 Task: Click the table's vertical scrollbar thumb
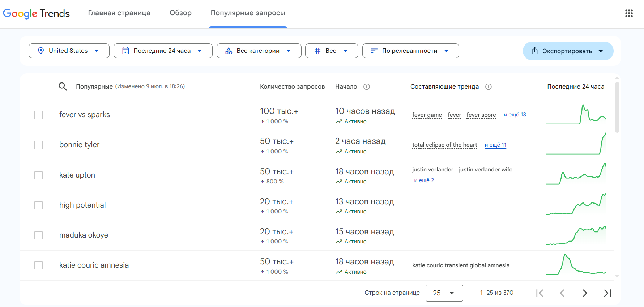point(617,107)
